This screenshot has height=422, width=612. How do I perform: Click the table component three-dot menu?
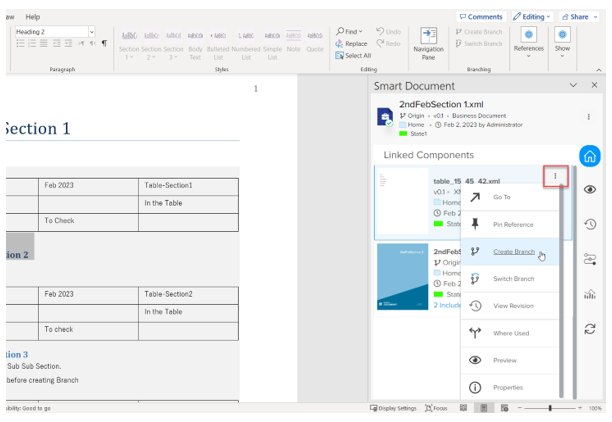tap(555, 176)
